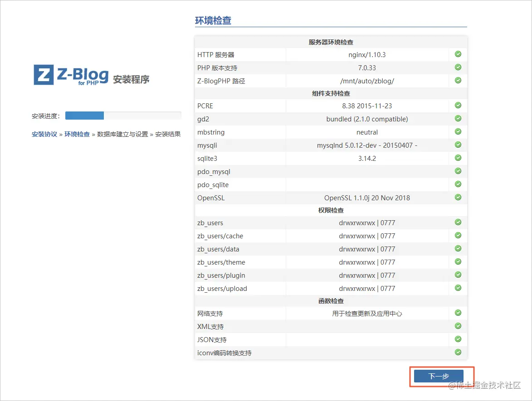The height and width of the screenshot is (401, 532).
Task: Click the green check icon for OpenSSL
Action: click(458, 197)
